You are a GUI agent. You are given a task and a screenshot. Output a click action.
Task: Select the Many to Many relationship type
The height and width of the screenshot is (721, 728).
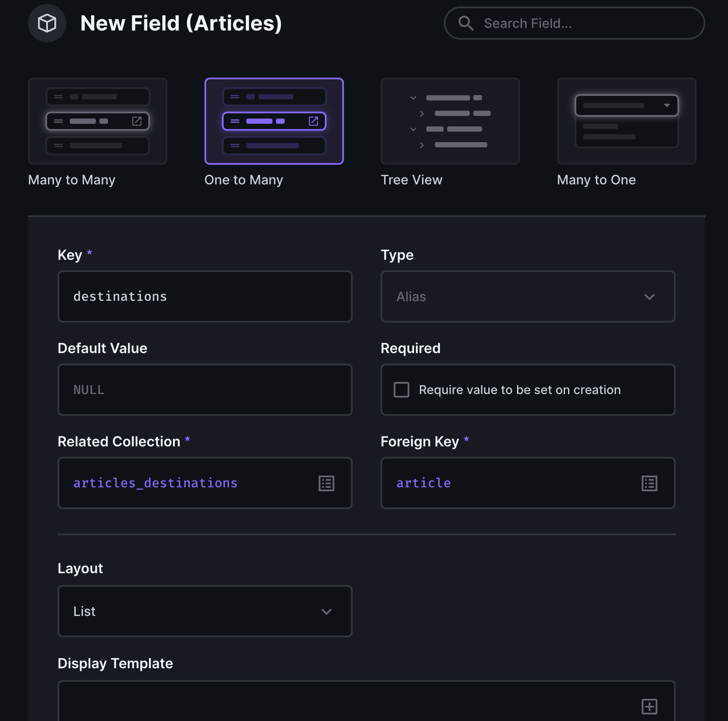pyautogui.click(x=97, y=121)
